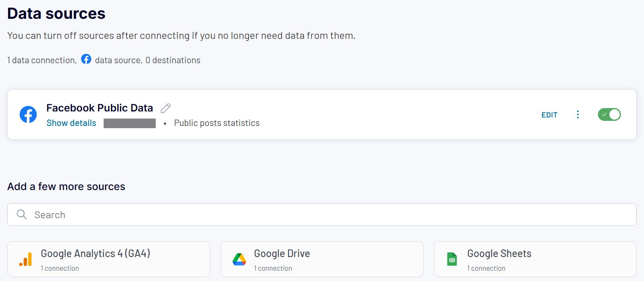Click the Google Sheets icon

tap(452, 259)
